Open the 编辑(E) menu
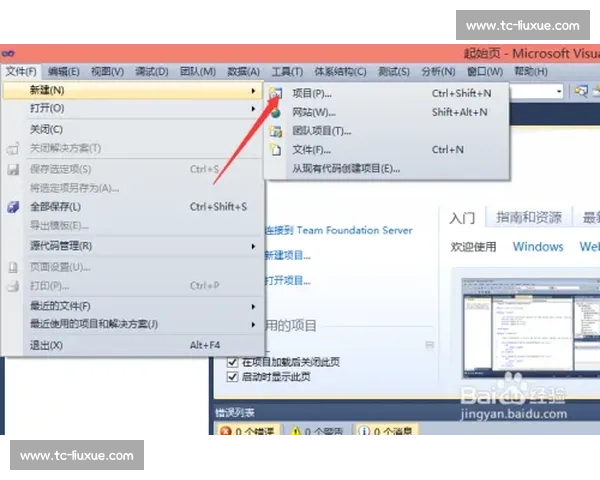 pyautogui.click(x=64, y=72)
